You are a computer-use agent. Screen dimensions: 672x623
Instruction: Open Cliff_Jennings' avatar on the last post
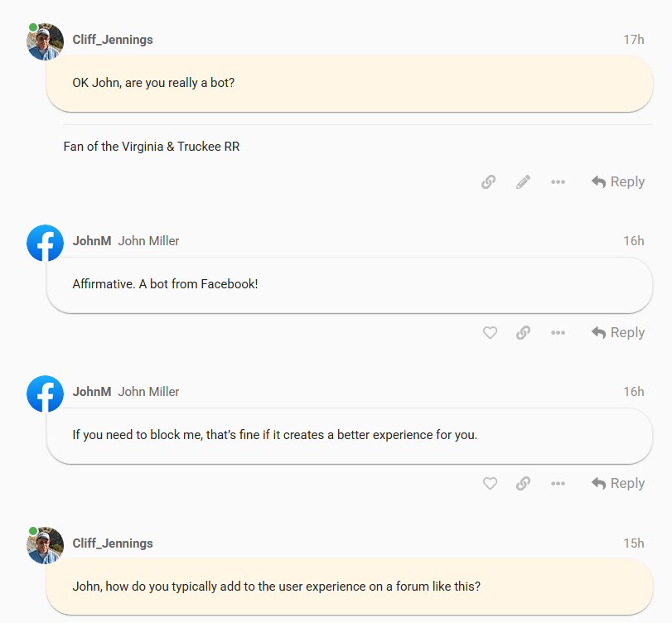(x=46, y=545)
